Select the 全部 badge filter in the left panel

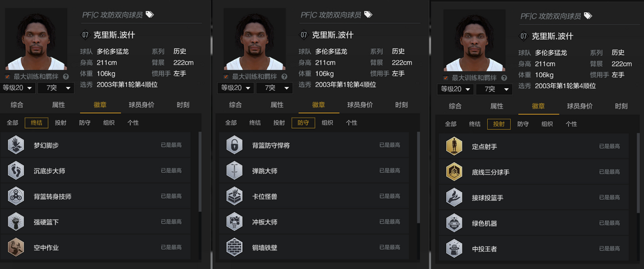pyautogui.click(x=13, y=123)
